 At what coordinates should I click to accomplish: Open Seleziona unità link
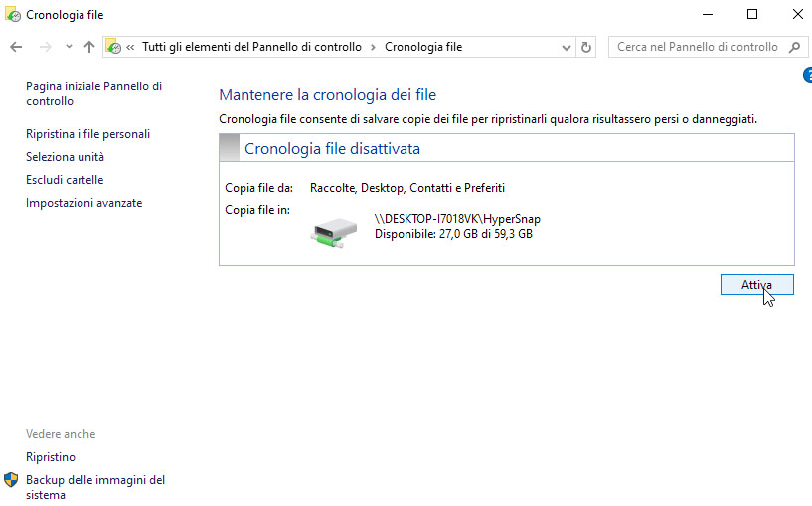[65, 157]
